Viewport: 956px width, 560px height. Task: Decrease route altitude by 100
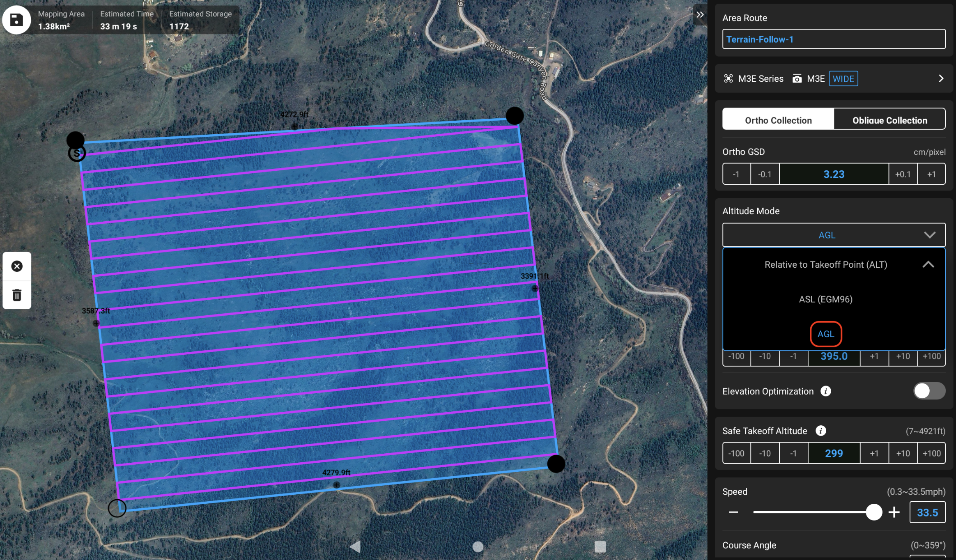point(736,356)
